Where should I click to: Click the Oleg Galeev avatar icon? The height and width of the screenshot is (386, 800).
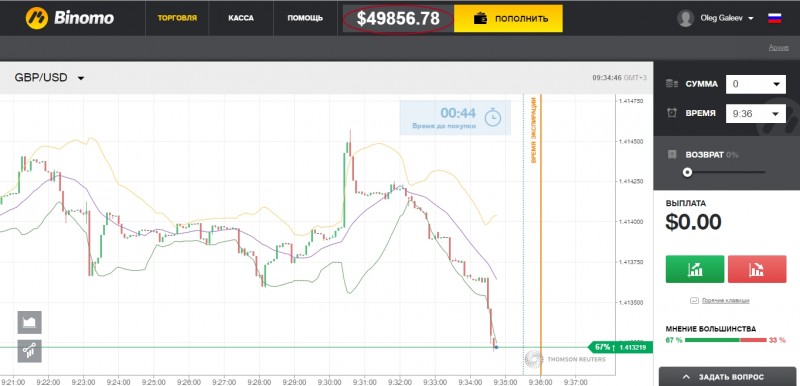[x=685, y=18]
